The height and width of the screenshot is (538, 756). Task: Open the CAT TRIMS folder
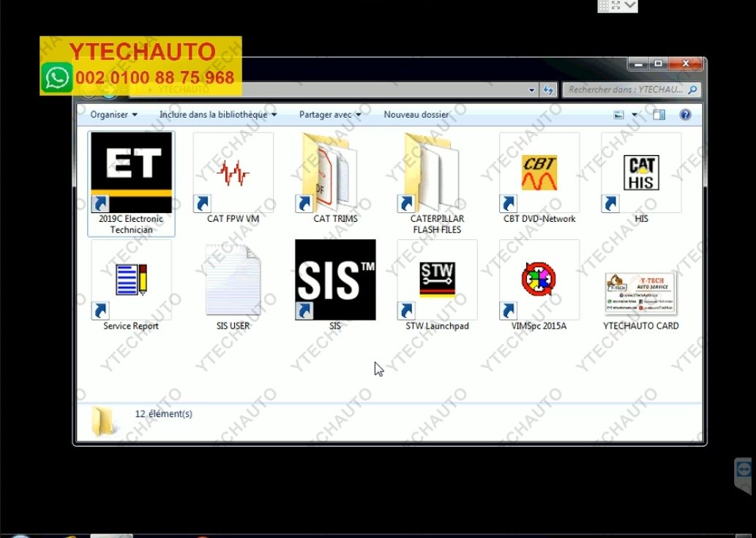[x=334, y=172]
